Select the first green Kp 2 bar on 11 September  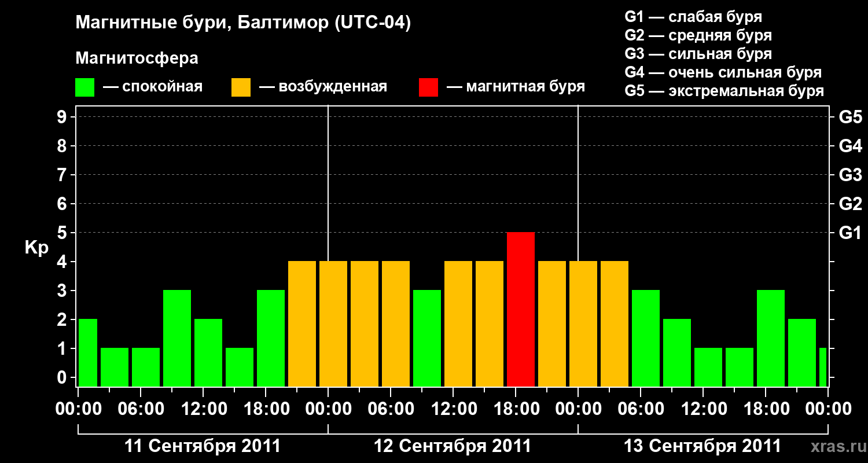(88, 352)
